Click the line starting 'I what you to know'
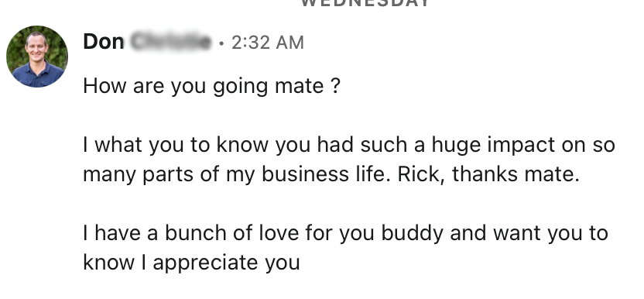Image resolution: width=644 pixels, height=299 pixels. click(349, 145)
